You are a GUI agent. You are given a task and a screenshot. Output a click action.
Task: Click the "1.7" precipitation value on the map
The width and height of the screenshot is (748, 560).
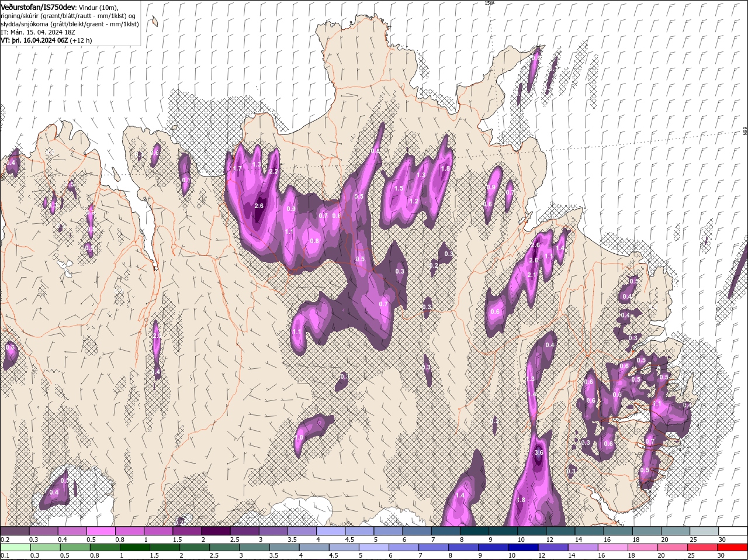(x=237, y=168)
